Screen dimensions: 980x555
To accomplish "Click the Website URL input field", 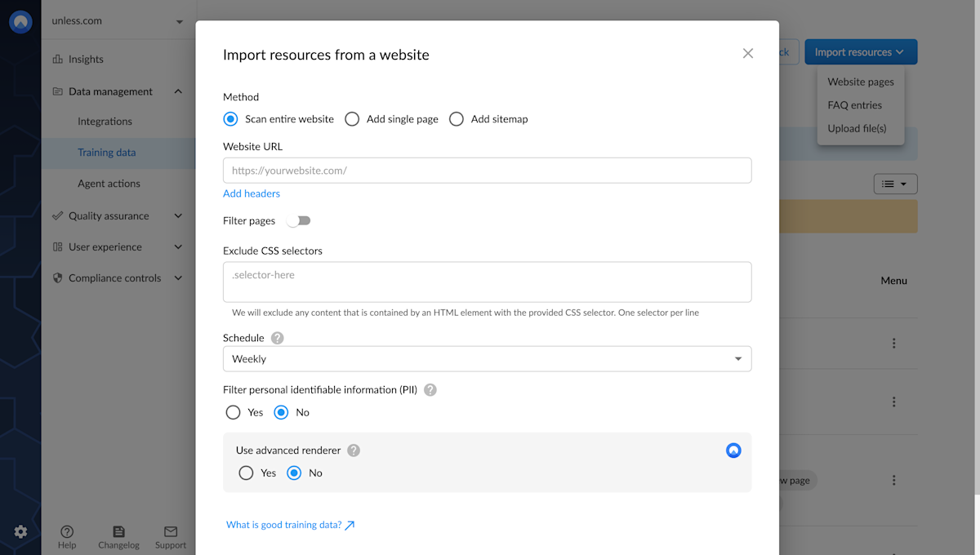I will (487, 171).
